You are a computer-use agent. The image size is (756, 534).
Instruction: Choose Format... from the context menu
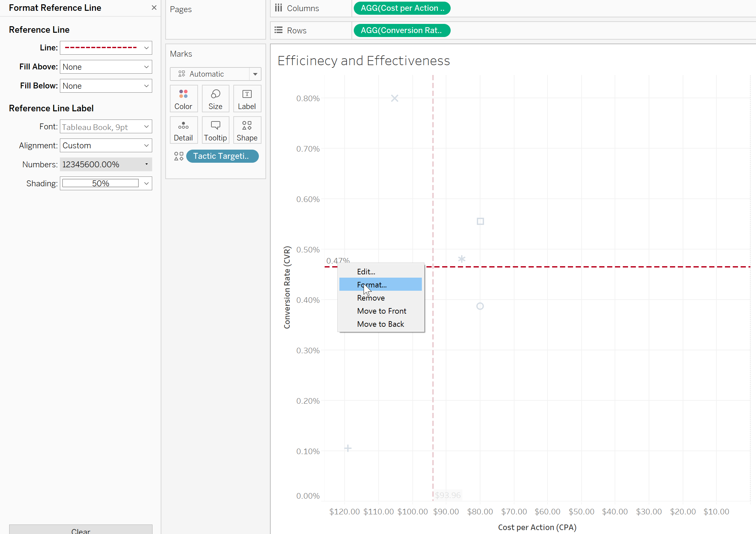pos(380,285)
